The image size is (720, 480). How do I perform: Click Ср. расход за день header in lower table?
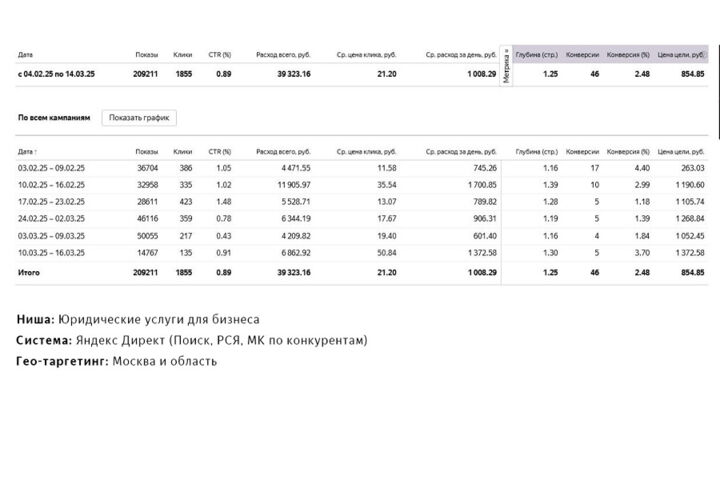[461, 152]
